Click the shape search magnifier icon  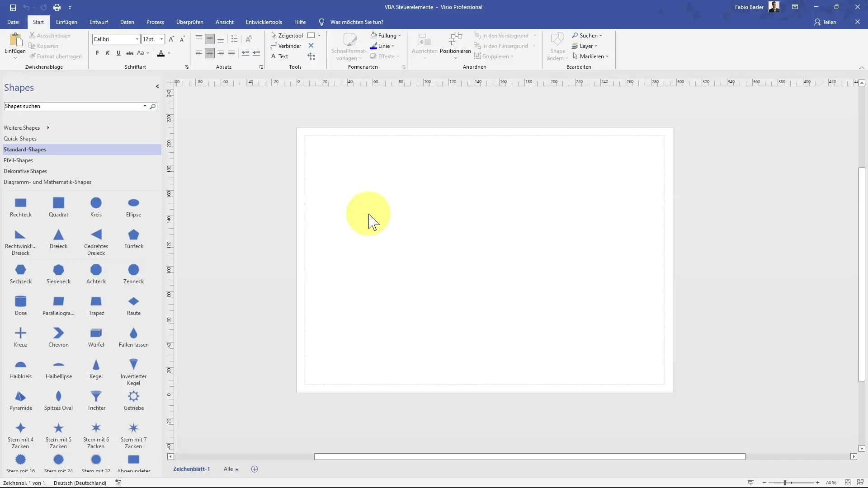(x=153, y=107)
